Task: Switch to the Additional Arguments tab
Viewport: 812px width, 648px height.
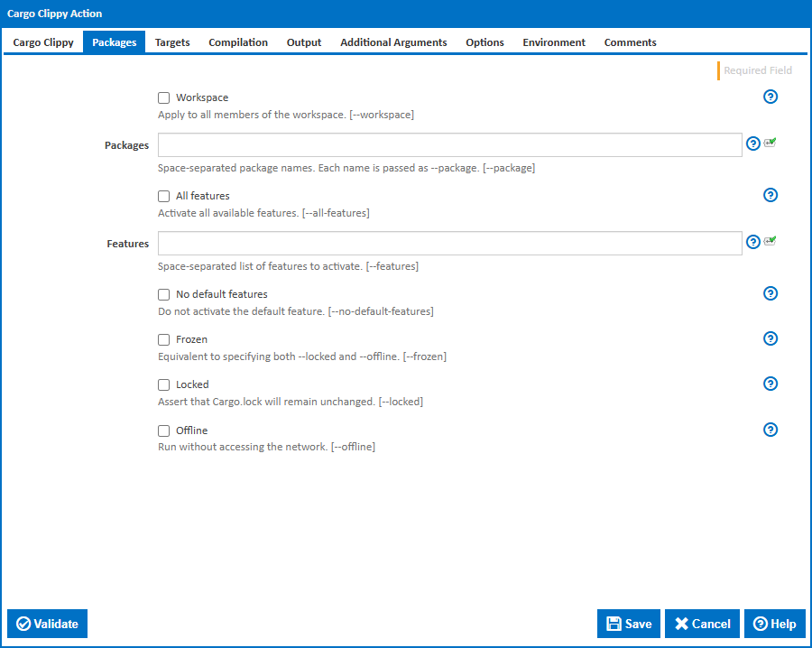Action: click(x=393, y=42)
